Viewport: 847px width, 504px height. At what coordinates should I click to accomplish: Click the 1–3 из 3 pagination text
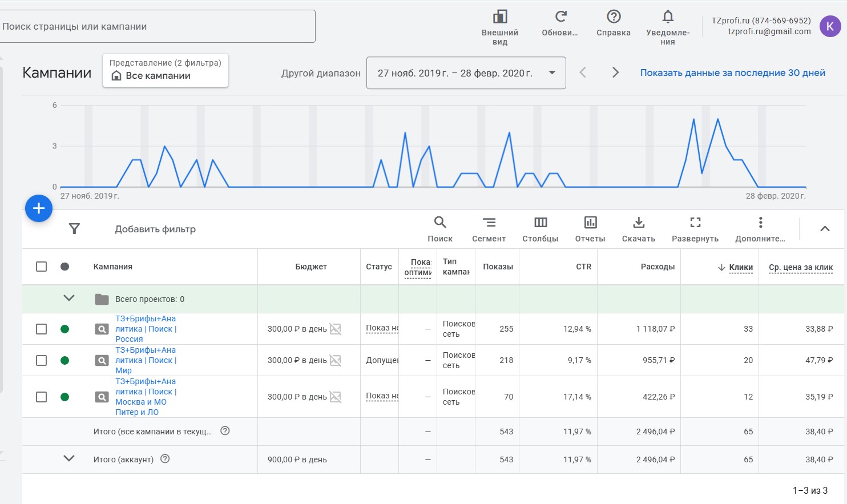[x=810, y=490]
